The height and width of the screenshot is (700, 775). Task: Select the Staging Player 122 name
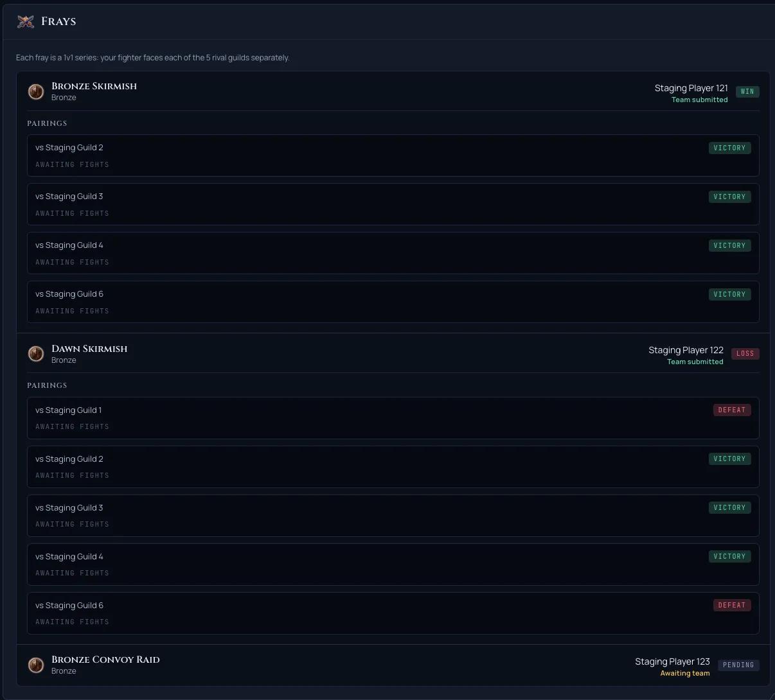(686, 350)
